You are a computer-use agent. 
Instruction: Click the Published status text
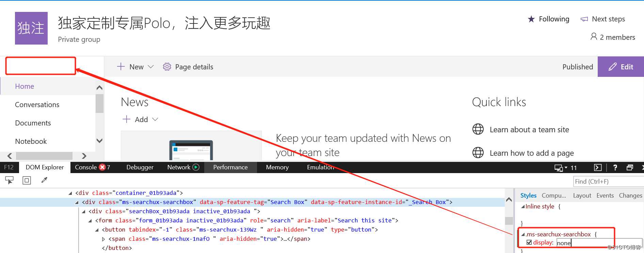tap(578, 67)
